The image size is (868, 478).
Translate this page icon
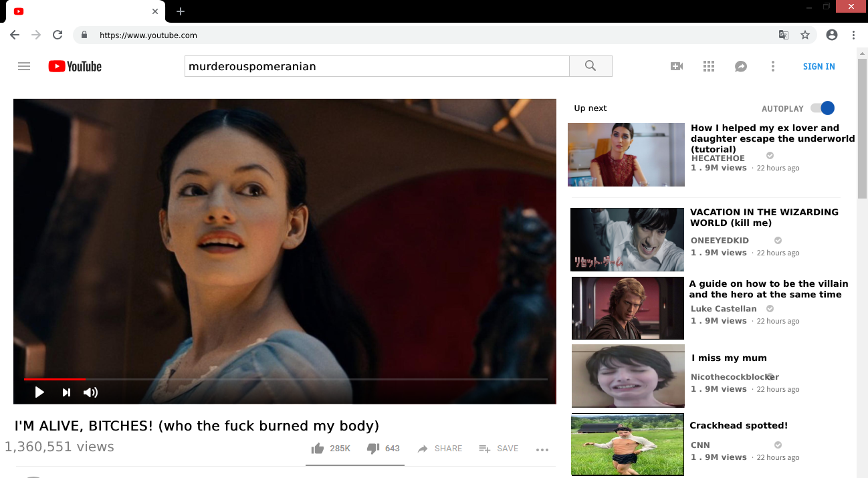(784, 35)
